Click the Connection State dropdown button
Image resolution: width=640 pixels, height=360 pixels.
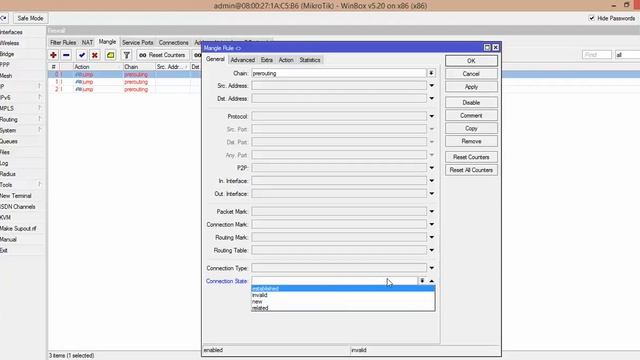(x=422, y=281)
